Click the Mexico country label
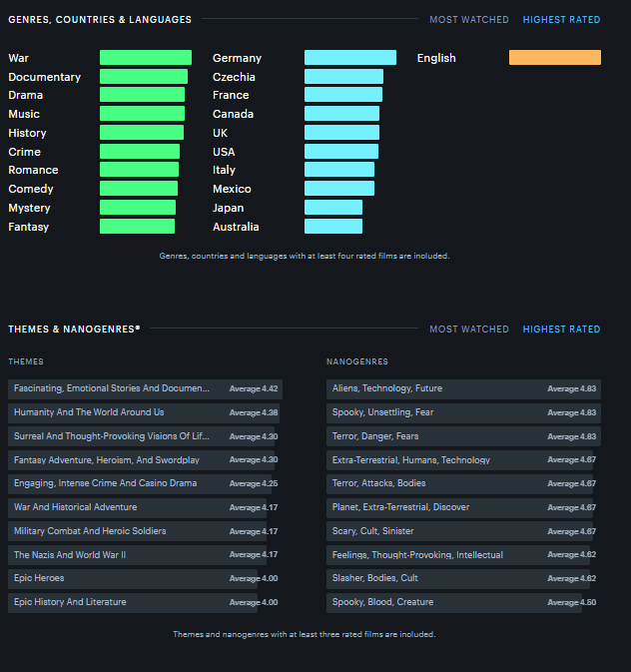The height and width of the screenshot is (672, 631). coord(232,189)
